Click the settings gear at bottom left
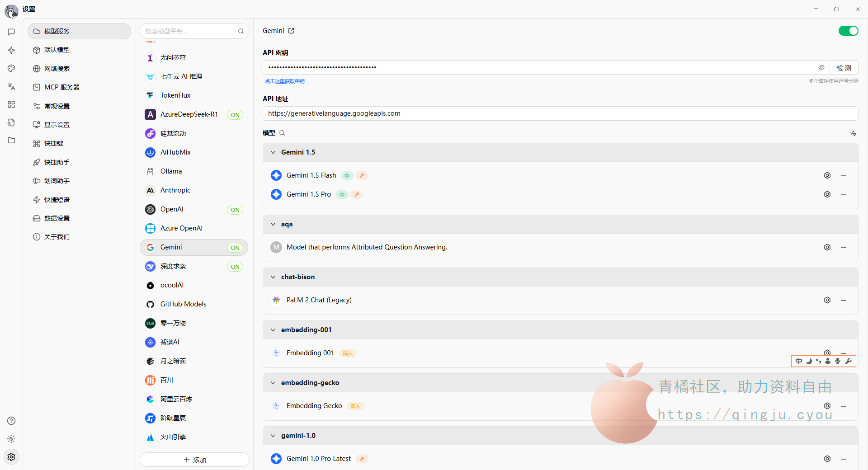The image size is (868, 470). coord(11,457)
